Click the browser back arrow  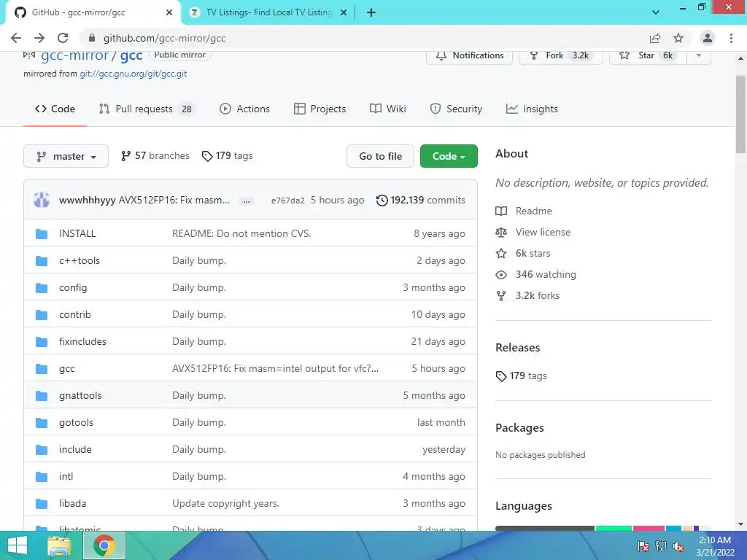16,38
